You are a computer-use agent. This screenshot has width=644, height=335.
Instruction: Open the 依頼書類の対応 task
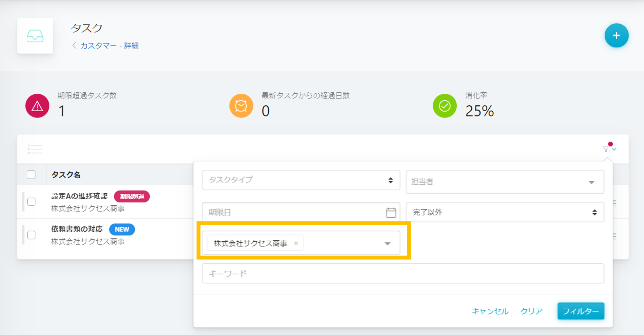pyautogui.click(x=77, y=229)
